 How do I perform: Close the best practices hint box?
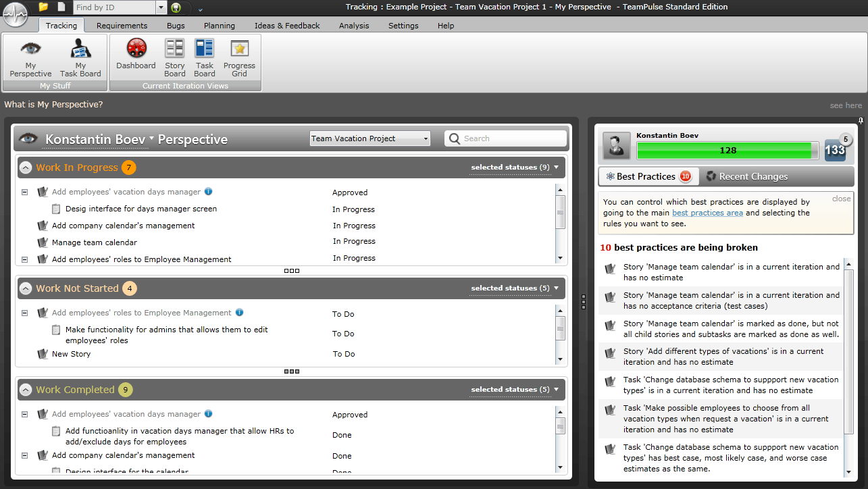pos(841,199)
